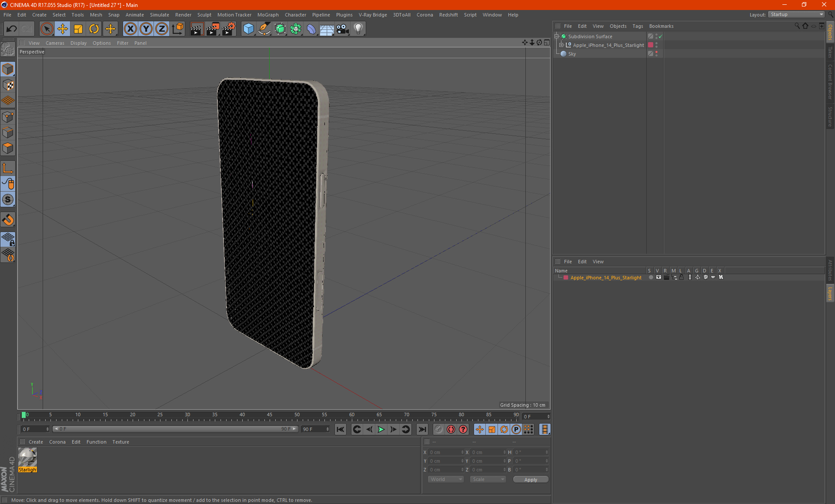Toggle layer lock icon in Layers panel
The height and width of the screenshot is (504, 835).
[x=681, y=277]
